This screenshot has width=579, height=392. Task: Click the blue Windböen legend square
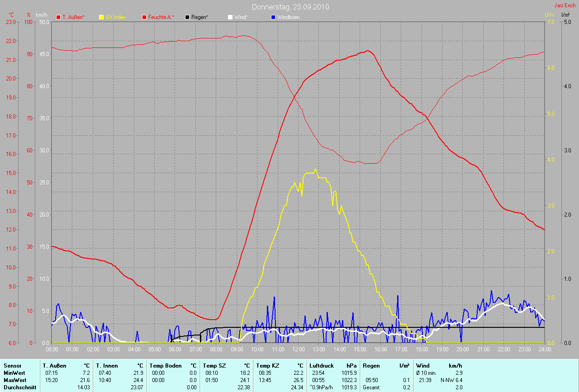pyautogui.click(x=273, y=17)
